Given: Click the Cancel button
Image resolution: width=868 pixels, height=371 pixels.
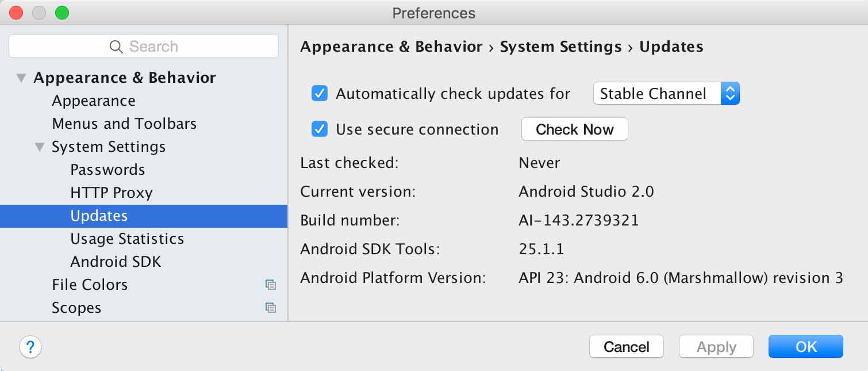Looking at the screenshot, I should [626, 347].
